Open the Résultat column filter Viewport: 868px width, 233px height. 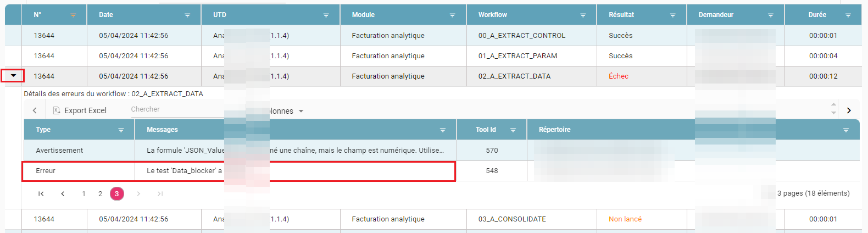coord(672,15)
